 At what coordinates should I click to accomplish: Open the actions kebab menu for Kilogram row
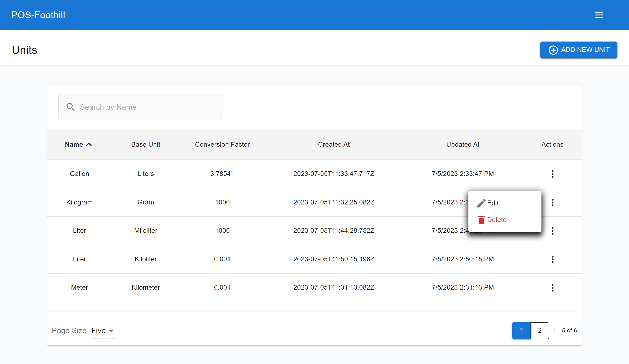point(553,202)
